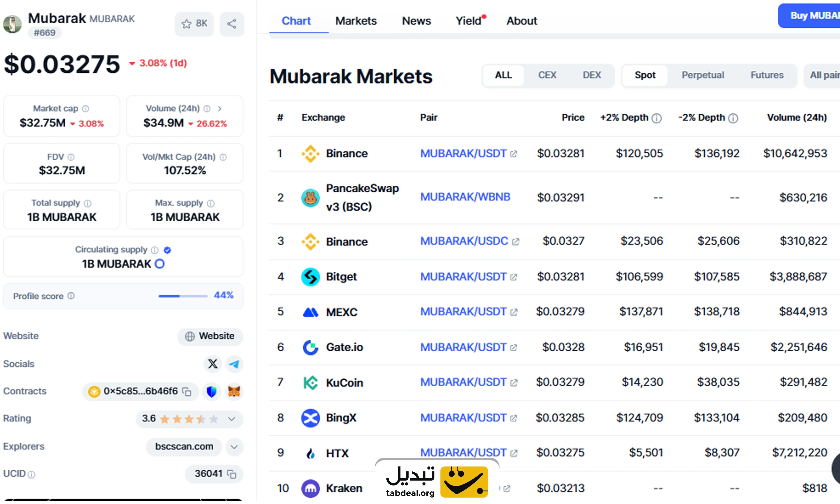This screenshot has width=840, height=504.
Task: Open the bscscan.com explorer link
Action: click(184, 447)
